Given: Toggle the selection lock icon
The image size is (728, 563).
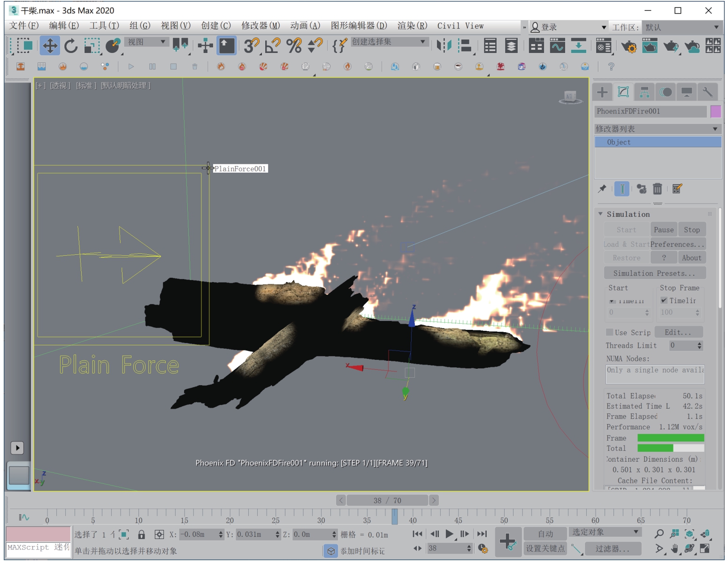Looking at the screenshot, I should coord(141,534).
